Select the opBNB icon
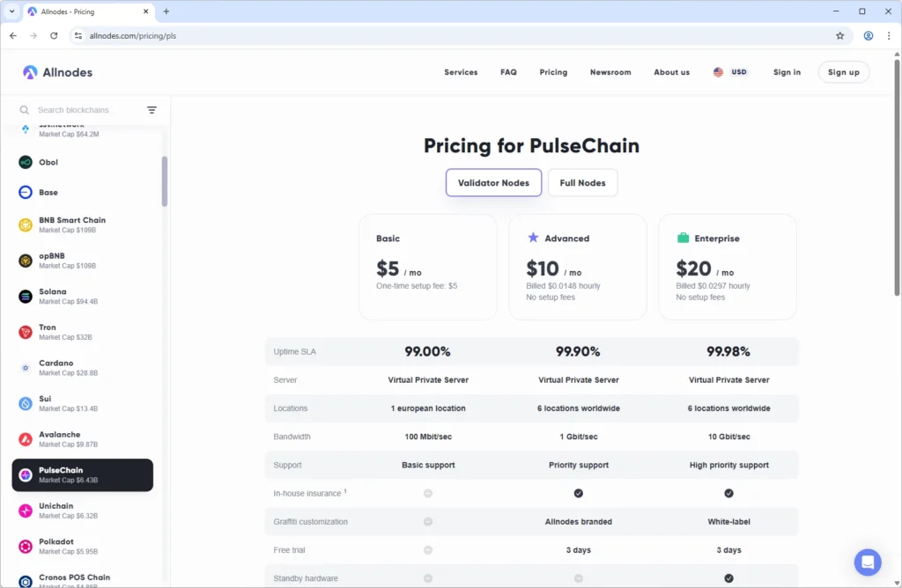 (x=26, y=261)
